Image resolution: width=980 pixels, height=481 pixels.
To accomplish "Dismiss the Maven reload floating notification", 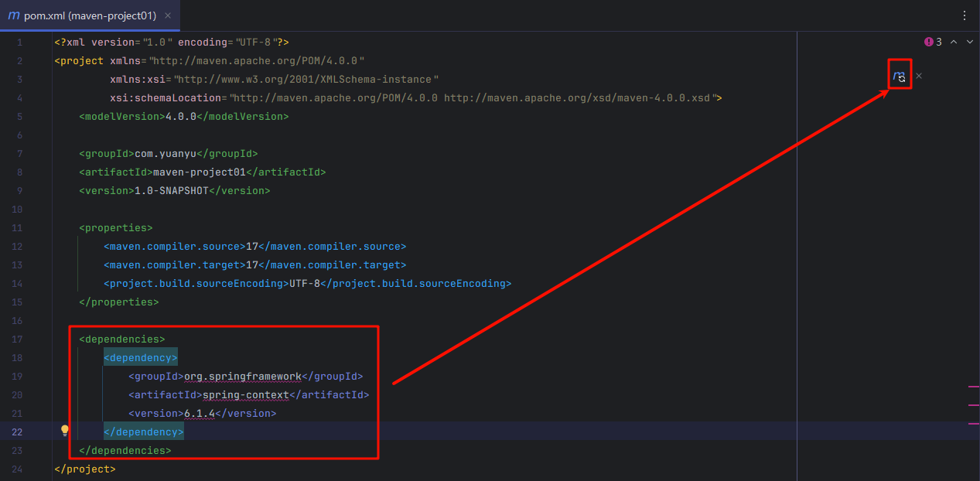I will tap(919, 76).
